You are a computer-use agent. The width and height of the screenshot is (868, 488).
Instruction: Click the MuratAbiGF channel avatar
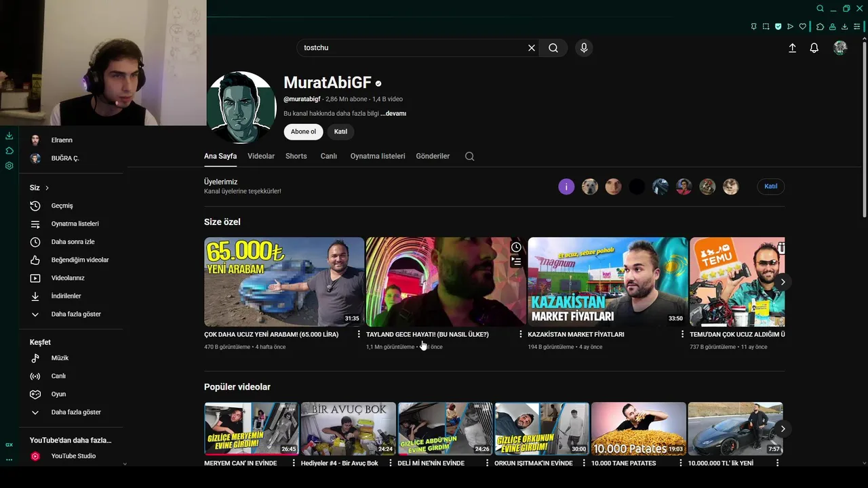tap(241, 107)
